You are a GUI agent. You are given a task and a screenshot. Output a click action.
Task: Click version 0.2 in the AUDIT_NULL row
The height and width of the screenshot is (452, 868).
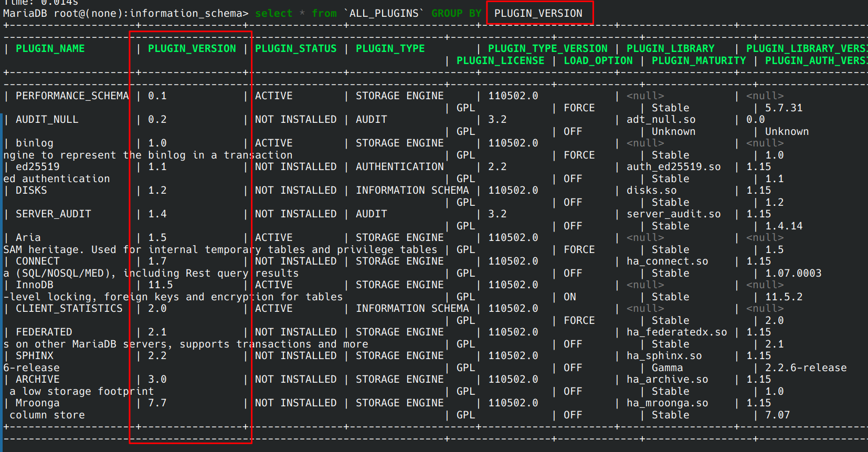pos(157,120)
